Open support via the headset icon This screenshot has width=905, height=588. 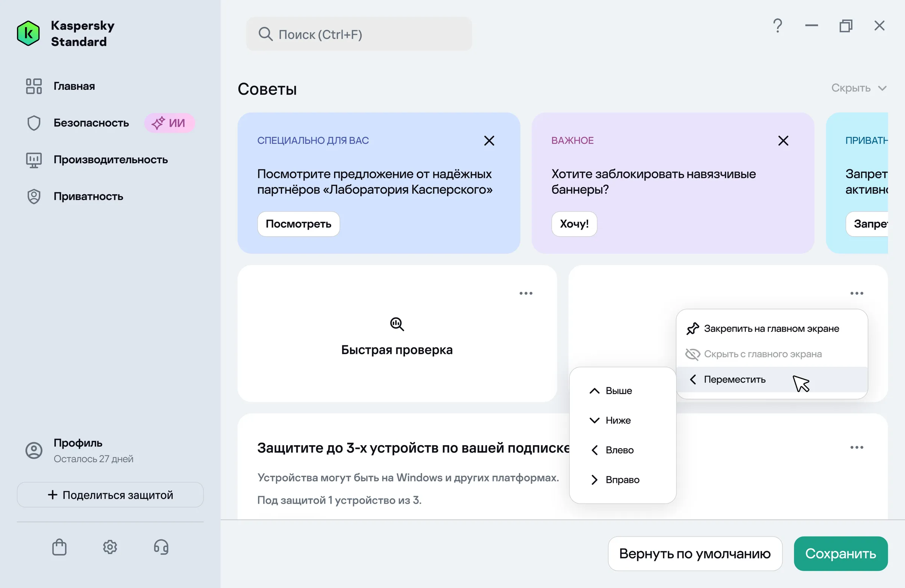point(161,547)
